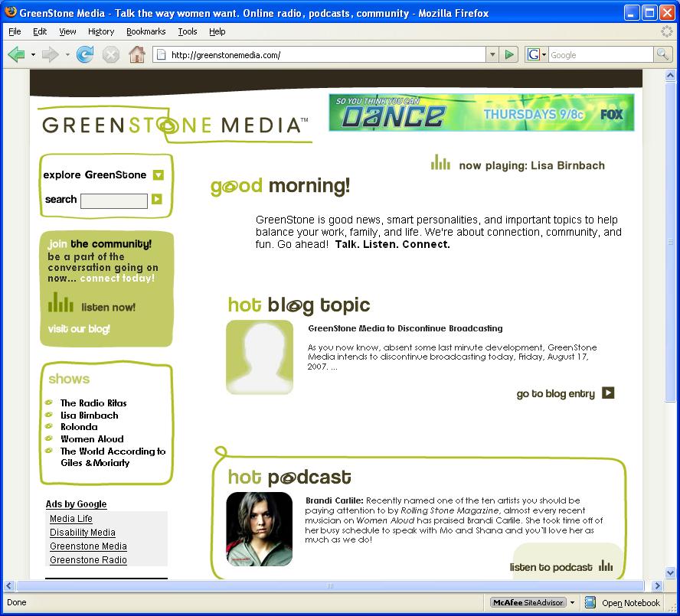Click the bullet icon beside The Radio Ritas
680x616 pixels.
click(x=49, y=403)
